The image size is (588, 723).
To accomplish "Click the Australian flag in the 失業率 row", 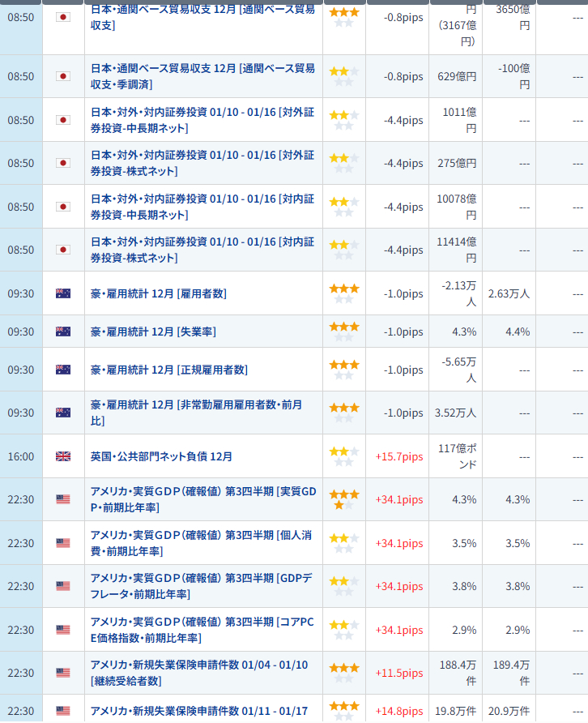I will 62,332.
